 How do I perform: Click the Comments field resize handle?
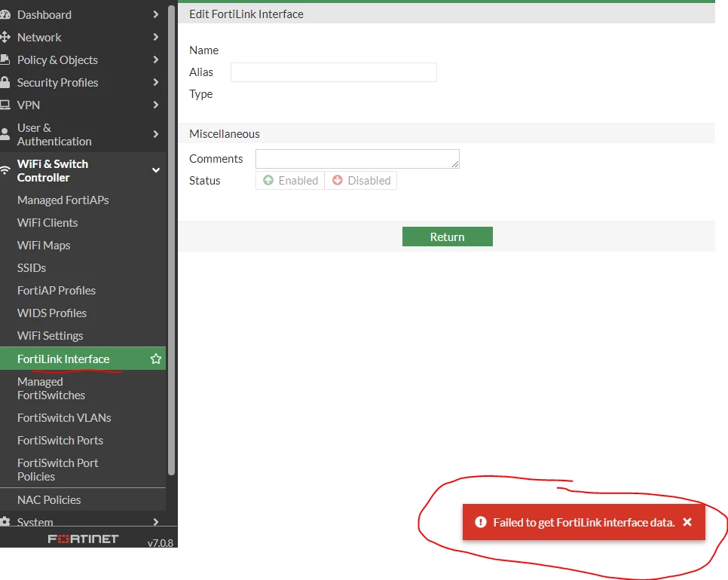click(455, 164)
